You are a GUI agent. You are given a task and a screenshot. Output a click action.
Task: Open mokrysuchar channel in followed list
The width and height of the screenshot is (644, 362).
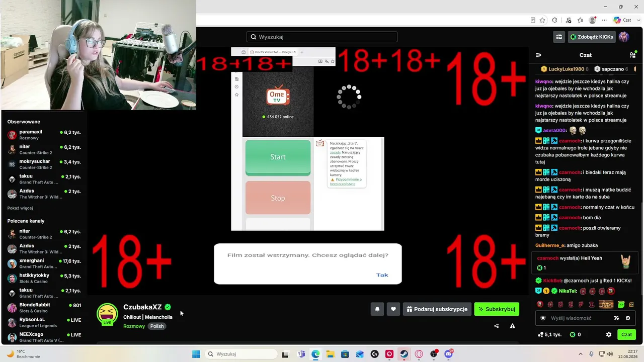[x=44, y=164]
